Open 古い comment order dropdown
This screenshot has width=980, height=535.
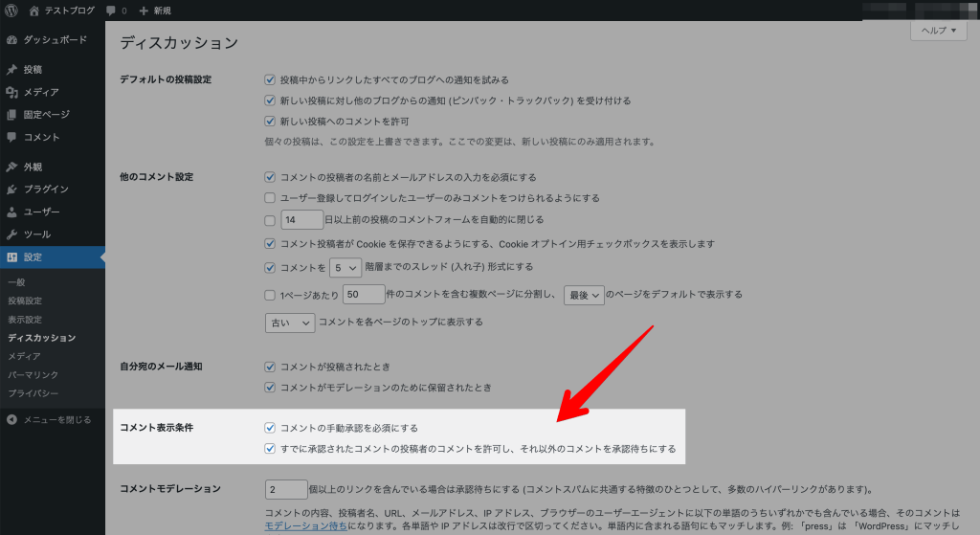pyautogui.click(x=290, y=323)
